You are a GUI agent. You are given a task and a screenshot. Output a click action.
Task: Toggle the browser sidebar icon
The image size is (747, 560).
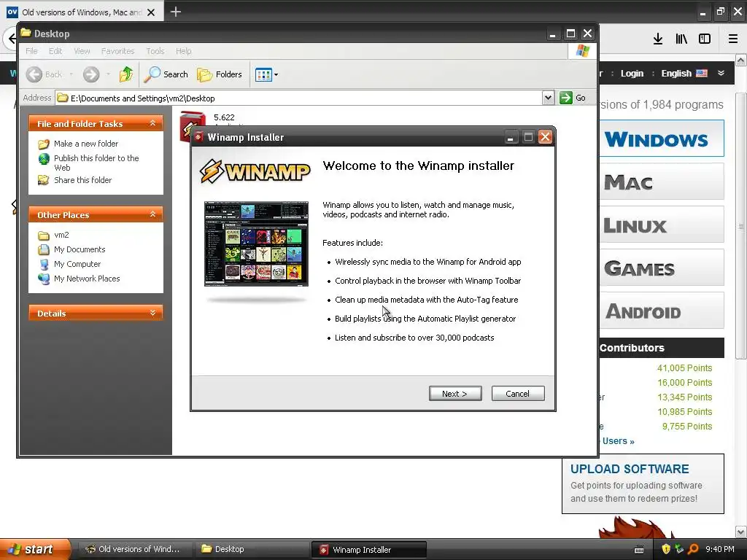[705, 39]
